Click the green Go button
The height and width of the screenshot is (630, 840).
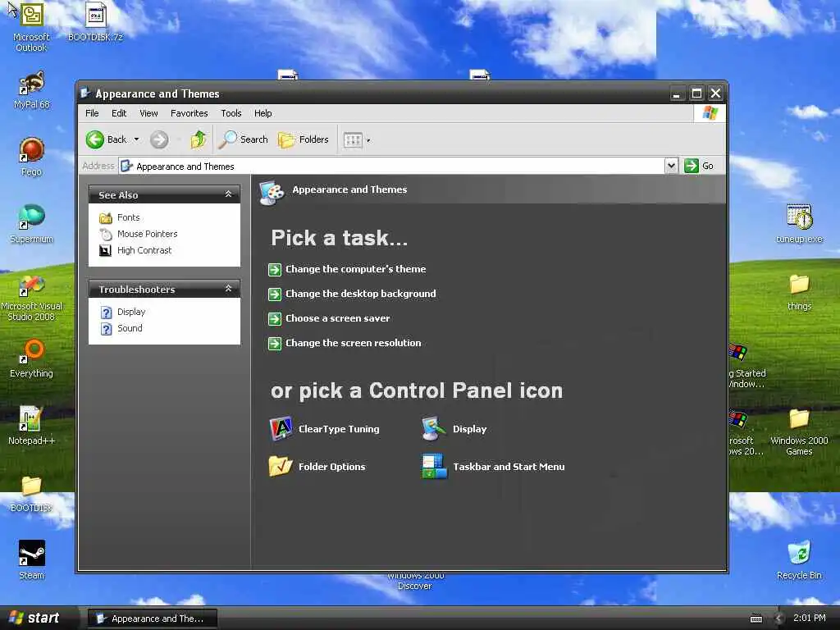click(x=699, y=166)
